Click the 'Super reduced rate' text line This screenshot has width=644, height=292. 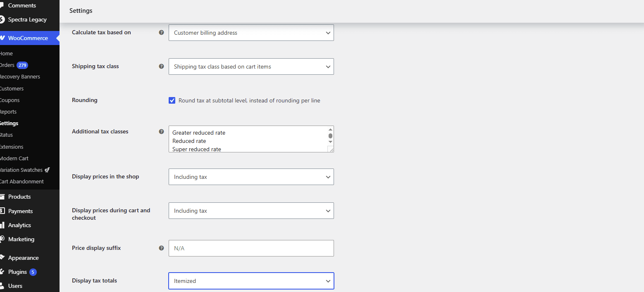pyautogui.click(x=197, y=149)
